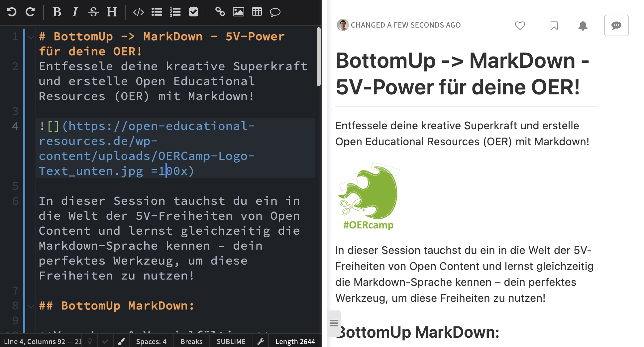Toggle bold formatting in the toolbar

tap(56, 12)
